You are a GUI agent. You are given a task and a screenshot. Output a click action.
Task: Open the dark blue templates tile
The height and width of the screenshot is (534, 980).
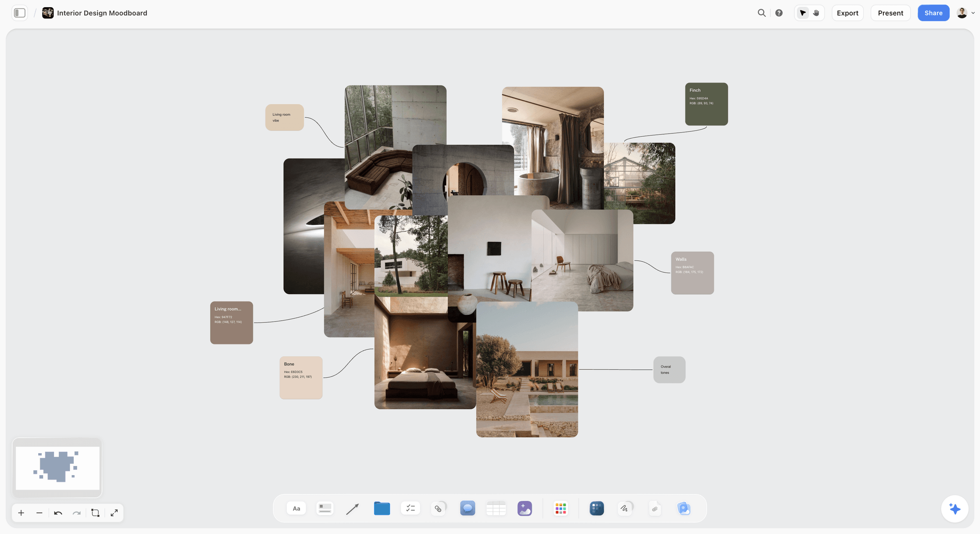point(597,508)
